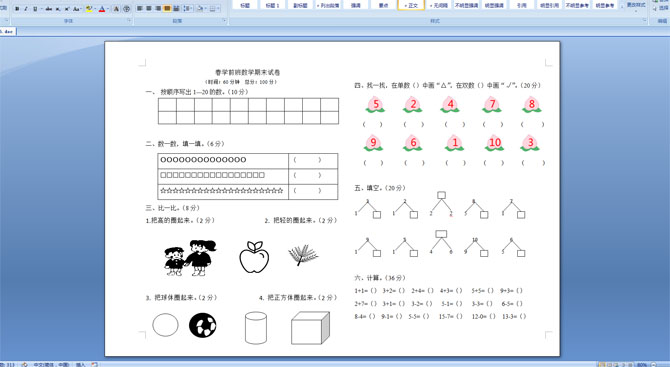Center the paragraph text
The width and height of the screenshot is (670, 367).
(x=149, y=9)
